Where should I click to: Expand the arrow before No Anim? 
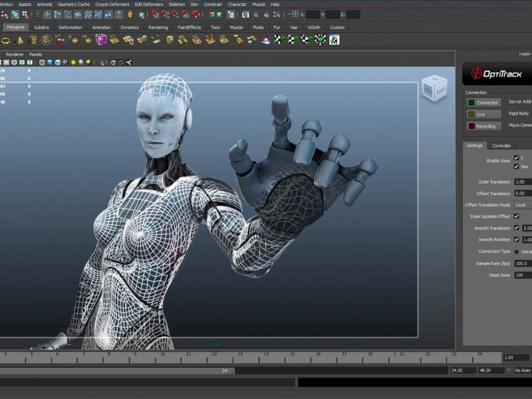tap(509, 370)
